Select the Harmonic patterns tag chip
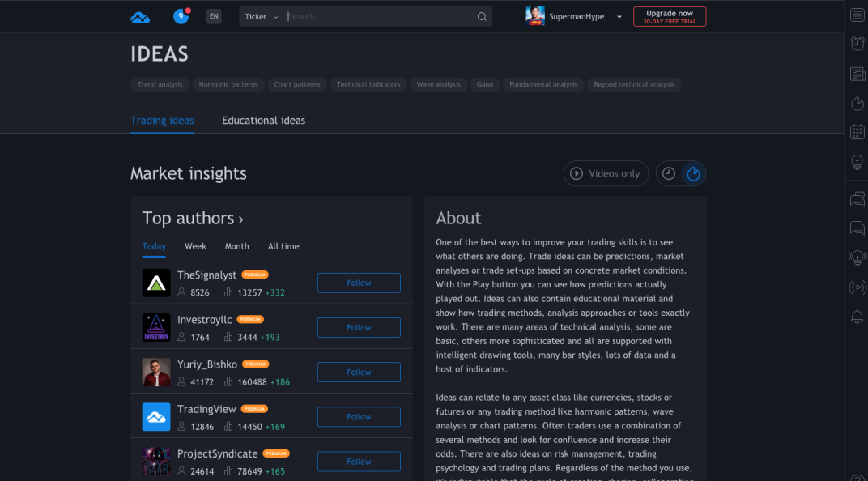 (228, 85)
